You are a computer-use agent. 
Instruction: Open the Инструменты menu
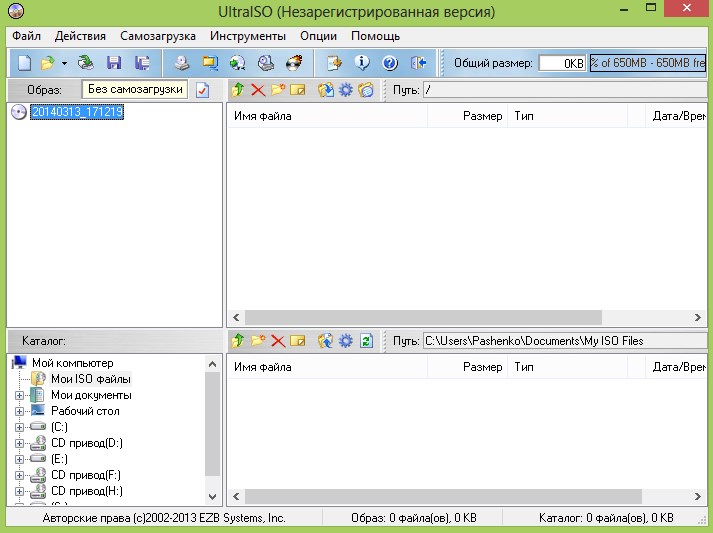point(248,36)
